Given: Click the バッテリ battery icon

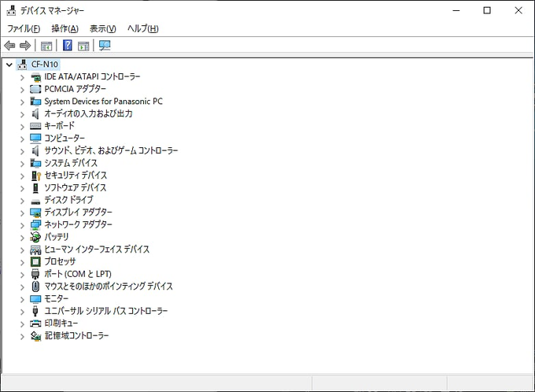Looking at the screenshot, I should pyautogui.click(x=35, y=237).
